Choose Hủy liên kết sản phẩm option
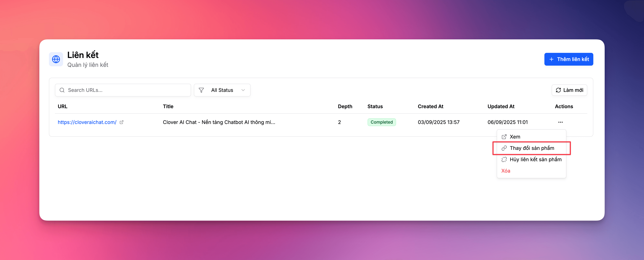Image resolution: width=644 pixels, height=260 pixels. pos(535,159)
